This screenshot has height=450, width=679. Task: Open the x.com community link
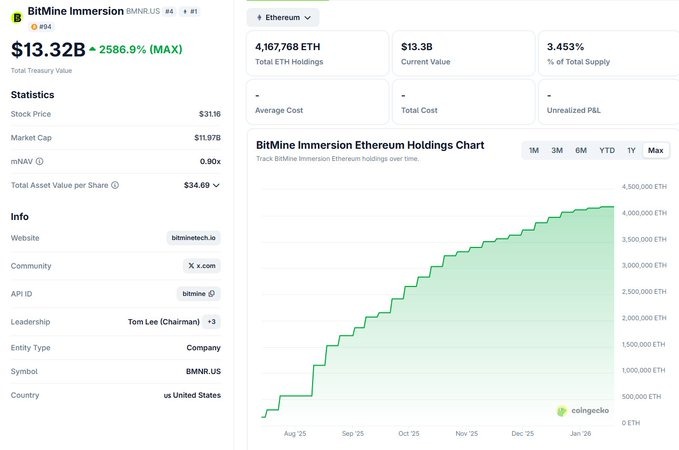[x=201, y=266]
